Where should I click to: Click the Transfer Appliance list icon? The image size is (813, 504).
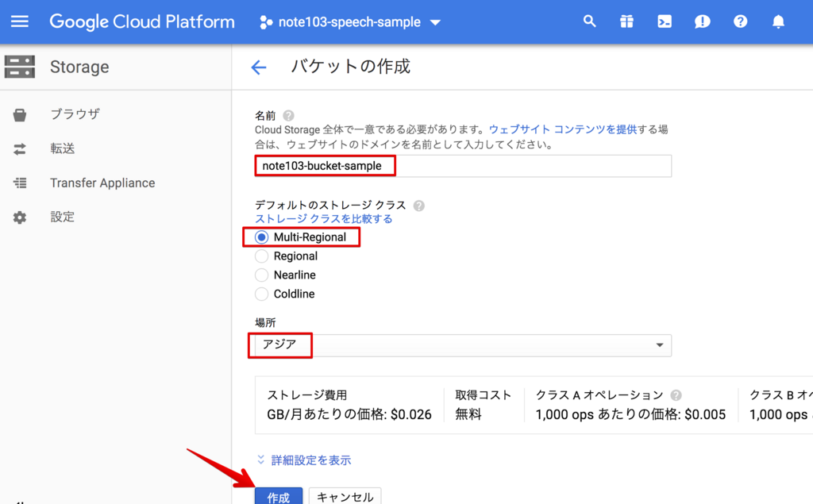pyautogui.click(x=20, y=183)
